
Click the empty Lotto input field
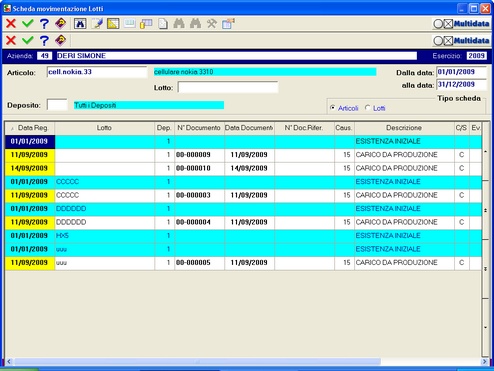pyautogui.click(x=228, y=87)
